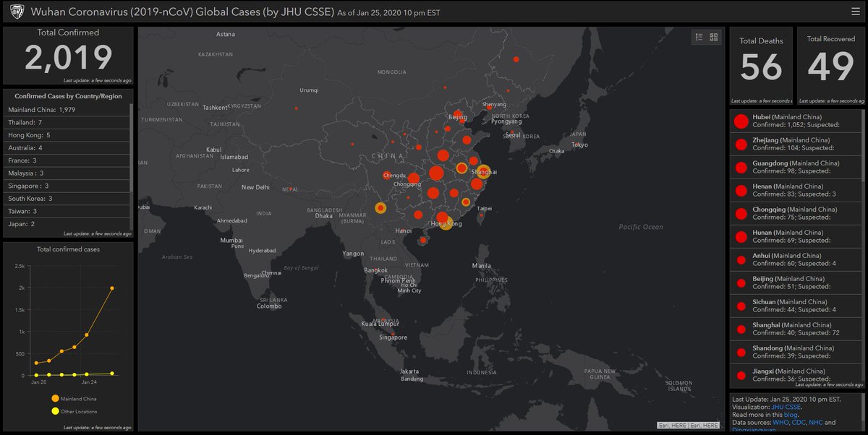The height and width of the screenshot is (435, 868).
Task: Click the small red dot at Singapore
Action: click(x=392, y=333)
